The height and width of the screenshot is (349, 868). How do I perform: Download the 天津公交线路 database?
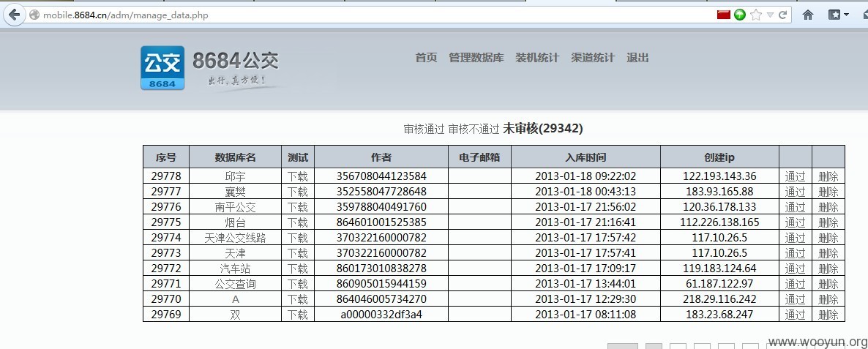[x=297, y=238]
